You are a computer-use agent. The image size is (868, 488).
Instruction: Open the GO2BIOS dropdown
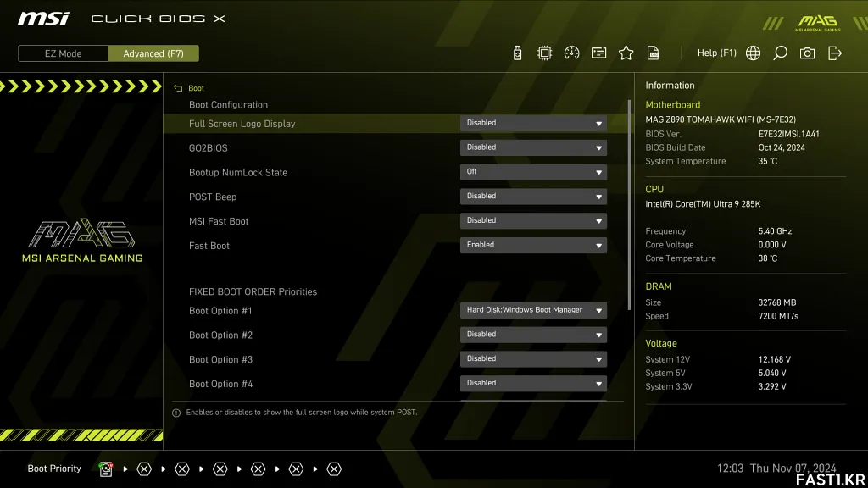click(533, 147)
